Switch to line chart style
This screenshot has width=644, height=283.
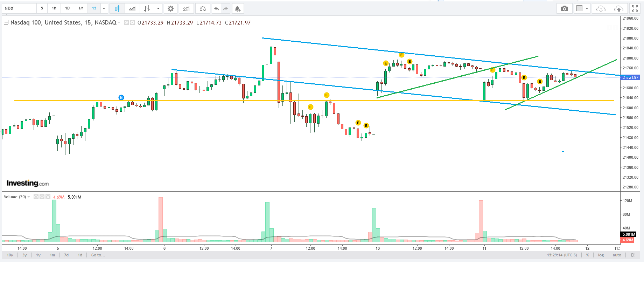coord(132,8)
